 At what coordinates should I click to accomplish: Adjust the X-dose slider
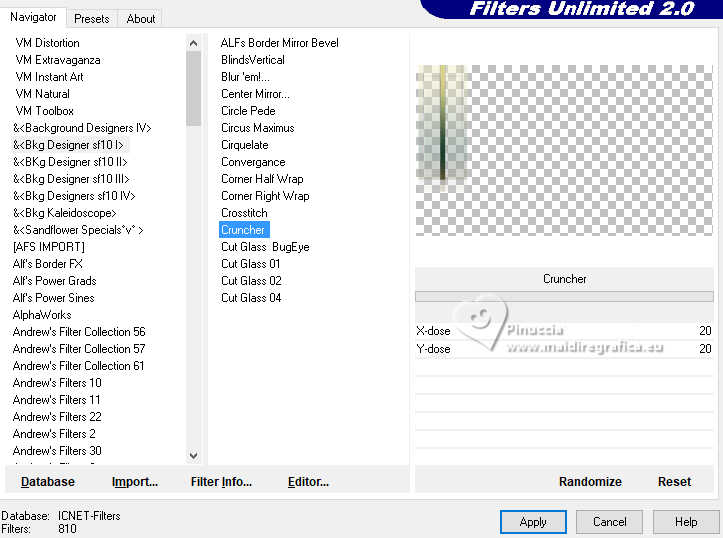564,331
